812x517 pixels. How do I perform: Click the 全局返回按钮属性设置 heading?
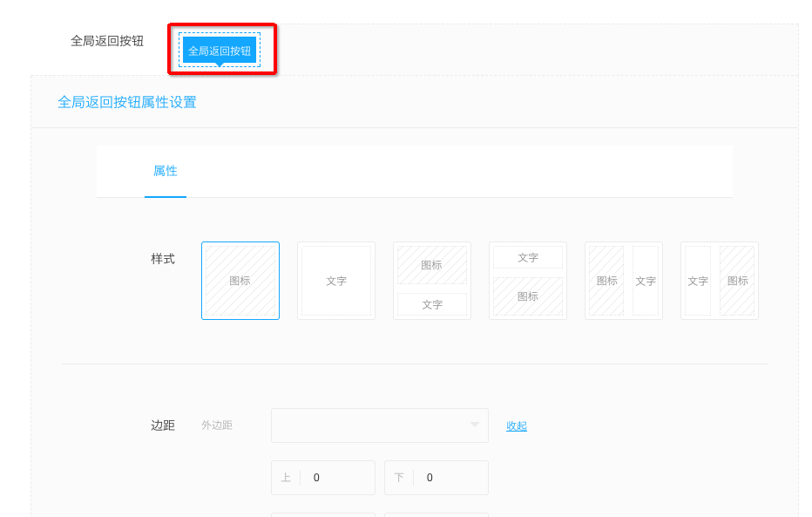pyautogui.click(x=127, y=102)
